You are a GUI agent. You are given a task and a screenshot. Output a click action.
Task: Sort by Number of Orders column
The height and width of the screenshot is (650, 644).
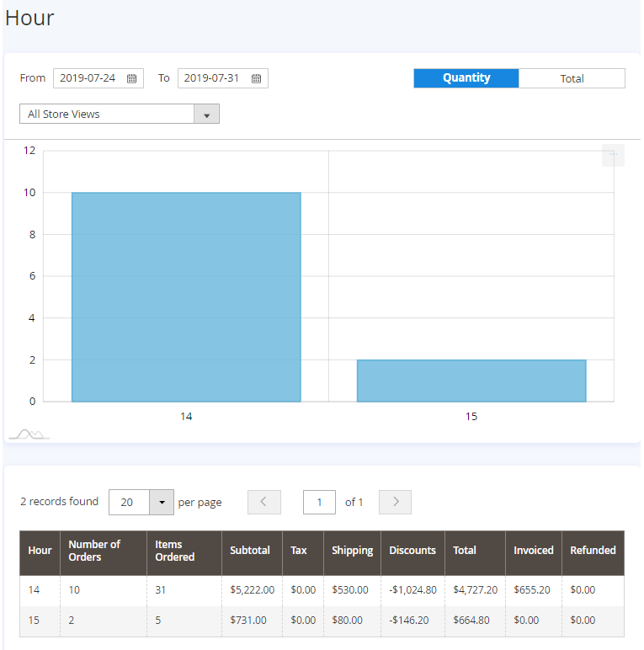click(94, 551)
